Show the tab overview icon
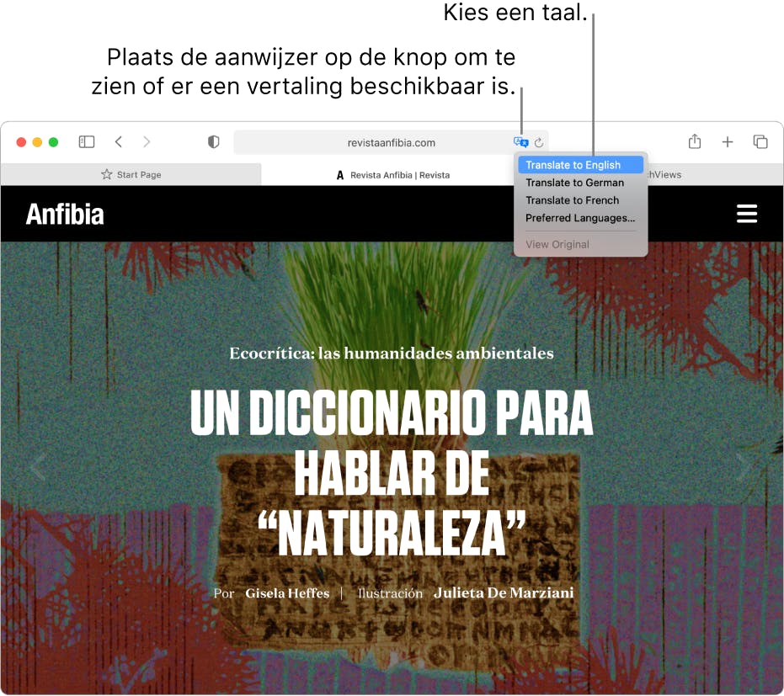Viewport: 784px width, 696px height. point(760,142)
